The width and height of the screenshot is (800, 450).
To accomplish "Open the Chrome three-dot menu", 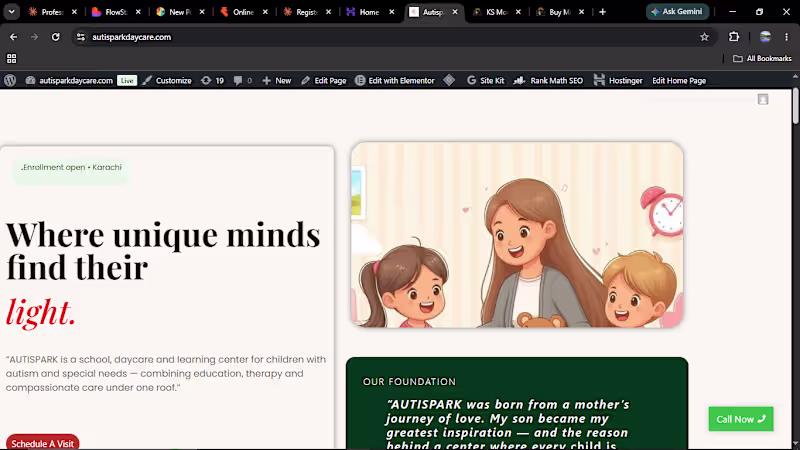I will pyautogui.click(x=786, y=37).
